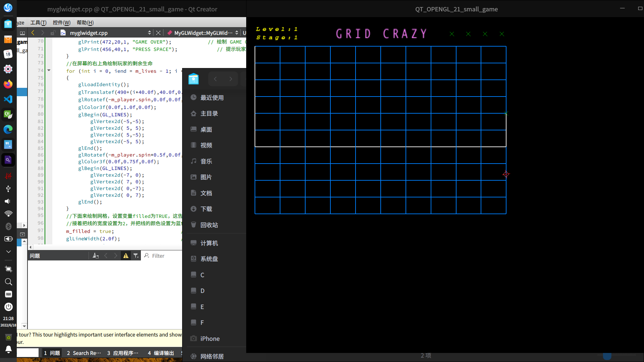This screenshot has height=362, width=644.
Task: Toggle the show warnings button
Action: pyautogui.click(x=126, y=256)
